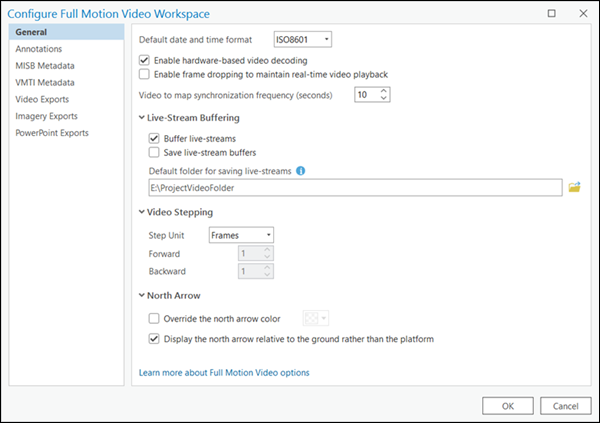Image resolution: width=600 pixels, height=423 pixels.
Task: Click the folder browse icon for live-streams
Action: coord(574,187)
